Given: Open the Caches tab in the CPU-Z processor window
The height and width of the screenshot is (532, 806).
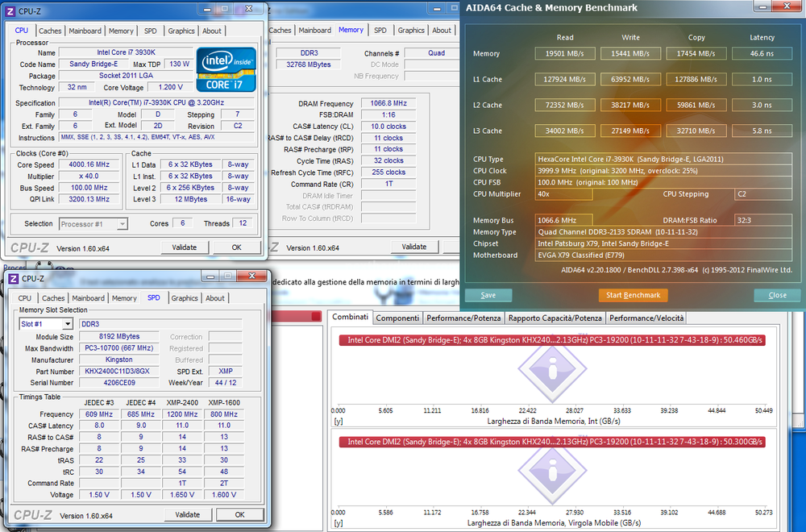Looking at the screenshot, I should (x=50, y=31).
